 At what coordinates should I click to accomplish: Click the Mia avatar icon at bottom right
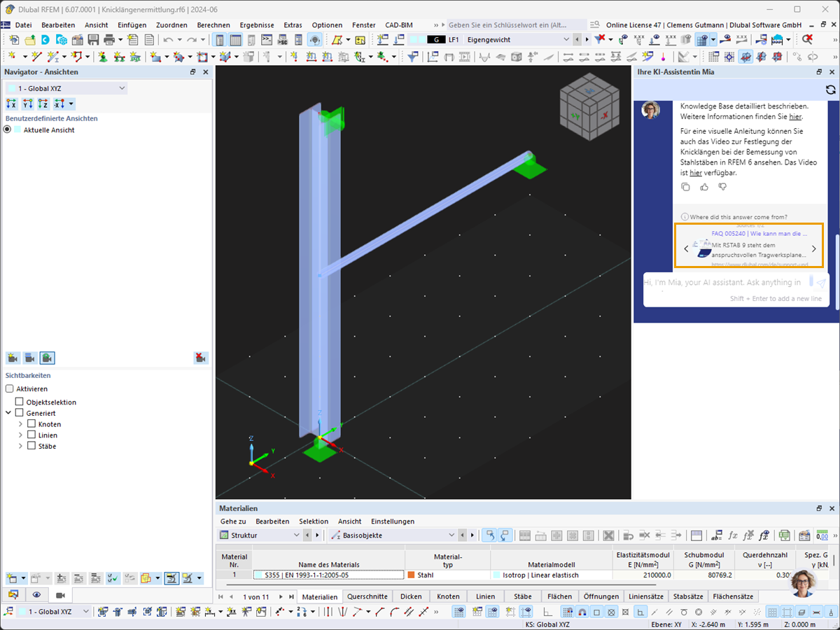803,583
